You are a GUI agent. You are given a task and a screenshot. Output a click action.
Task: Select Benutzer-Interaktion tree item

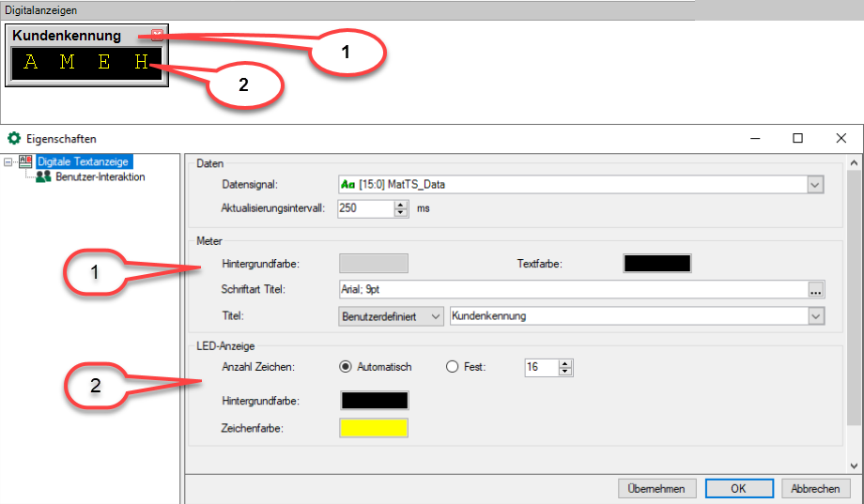click(100, 176)
